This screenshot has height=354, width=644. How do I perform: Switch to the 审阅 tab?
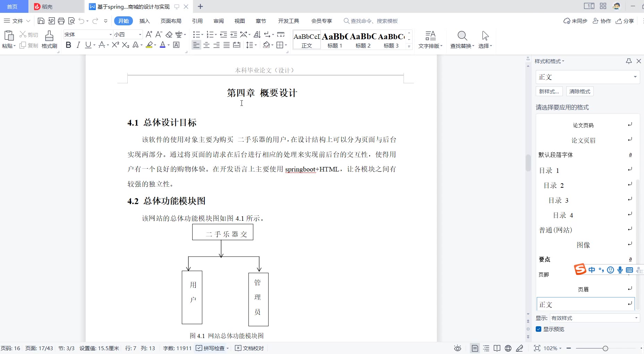click(219, 21)
